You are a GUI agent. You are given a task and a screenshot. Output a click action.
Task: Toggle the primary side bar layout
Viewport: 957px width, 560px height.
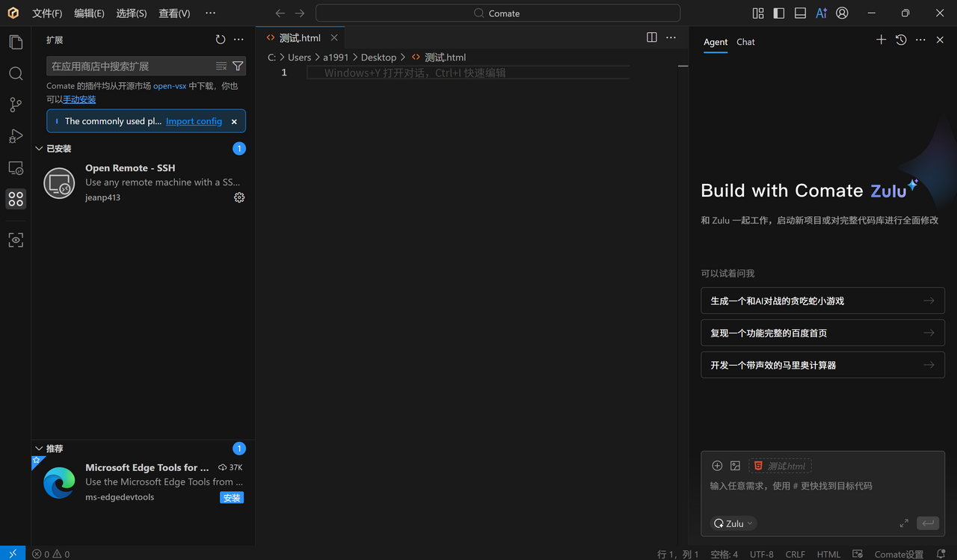(x=779, y=13)
